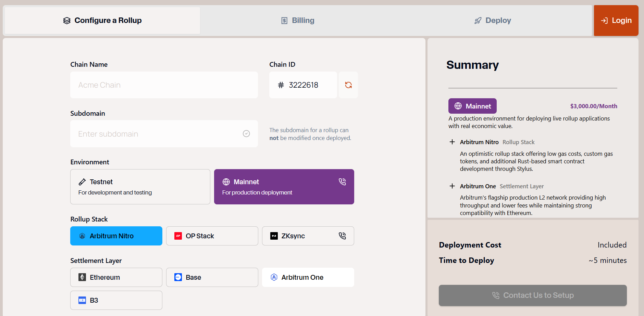This screenshot has height=316, width=644.
Task: Focus the Chain Name input field
Action: (164, 85)
